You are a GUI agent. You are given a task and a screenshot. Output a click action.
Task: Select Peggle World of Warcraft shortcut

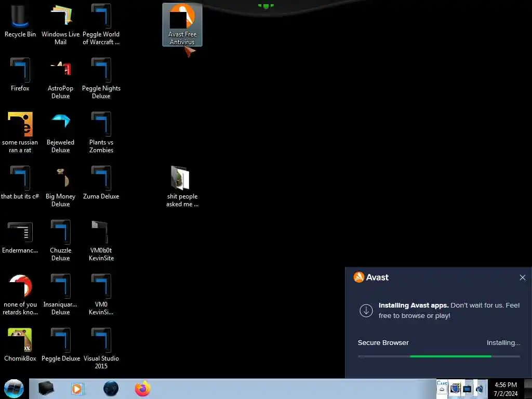tap(101, 24)
